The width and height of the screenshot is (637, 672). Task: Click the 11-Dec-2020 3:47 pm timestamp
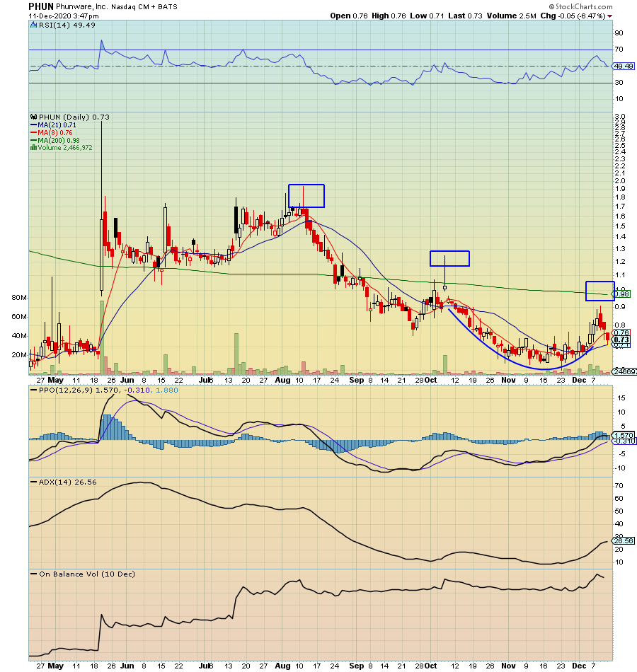64,16
